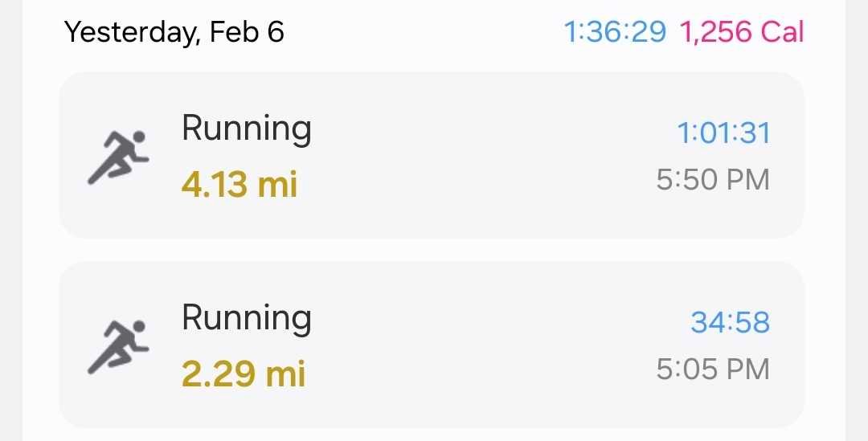Click the 4.13 mi distance label

(x=240, y=184)
